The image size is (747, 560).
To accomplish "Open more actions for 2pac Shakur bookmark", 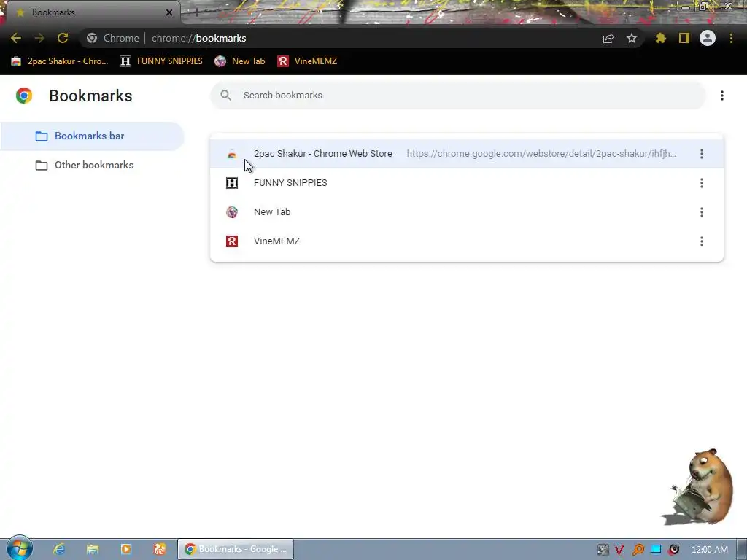I will coord(702,154).
